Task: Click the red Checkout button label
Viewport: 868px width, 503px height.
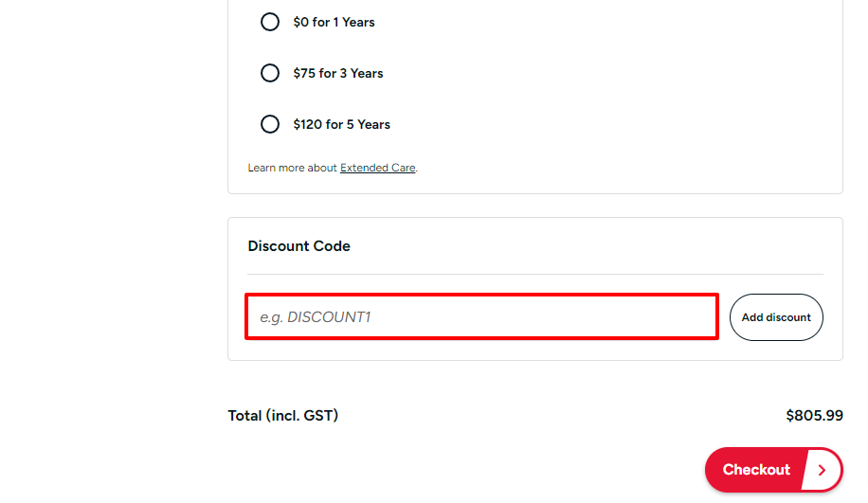Action: pos(756,470)
